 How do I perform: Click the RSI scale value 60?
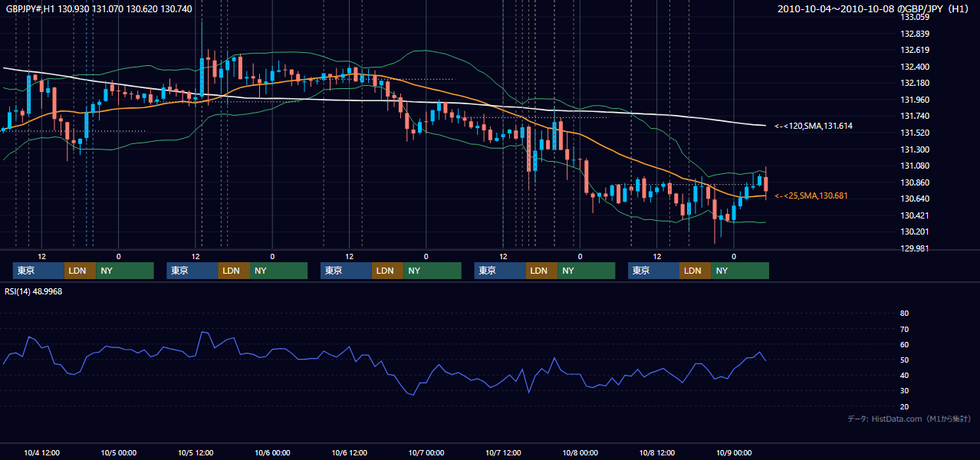904,344
